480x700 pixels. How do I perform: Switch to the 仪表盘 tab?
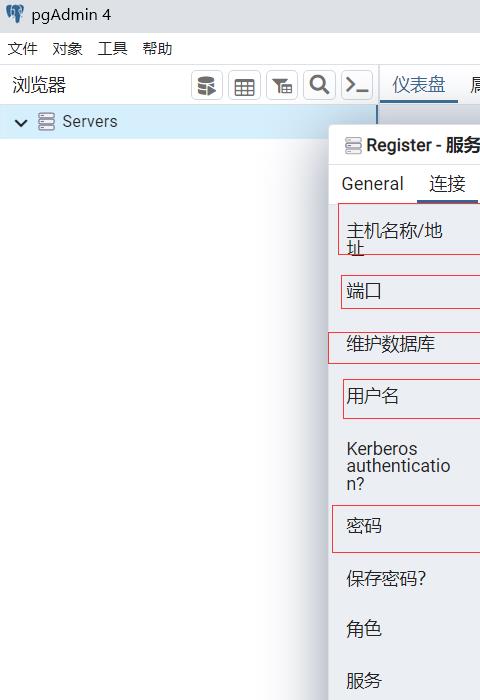pos(418,84)
